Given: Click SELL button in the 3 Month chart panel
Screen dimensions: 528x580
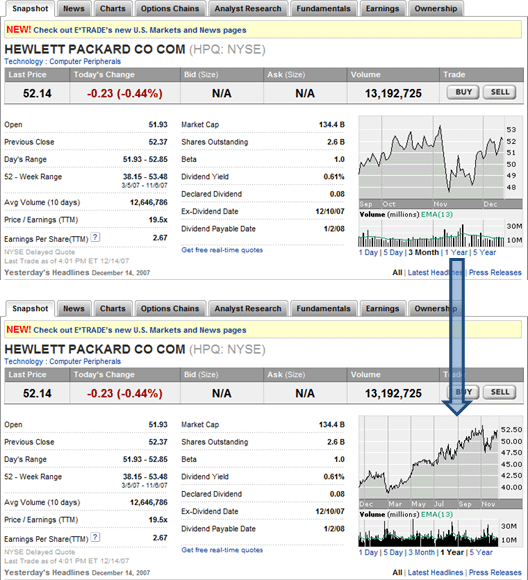Looking at the screenshot, I should (500, 92).
